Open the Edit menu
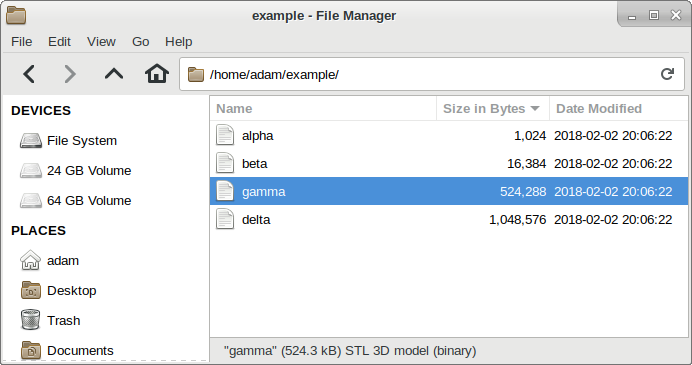Image resolution: width=692 pixels, height=365 pixels. tap(59, 41)
